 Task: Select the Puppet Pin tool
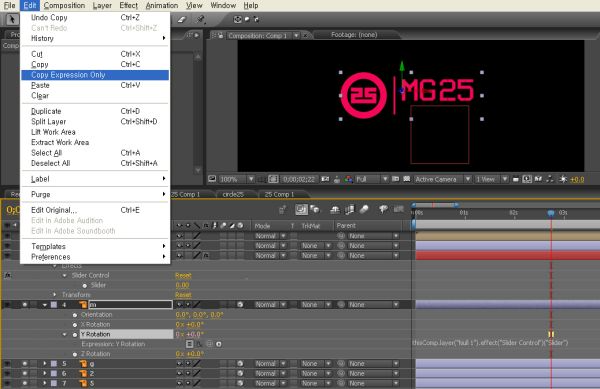click(x=201, y=19)
